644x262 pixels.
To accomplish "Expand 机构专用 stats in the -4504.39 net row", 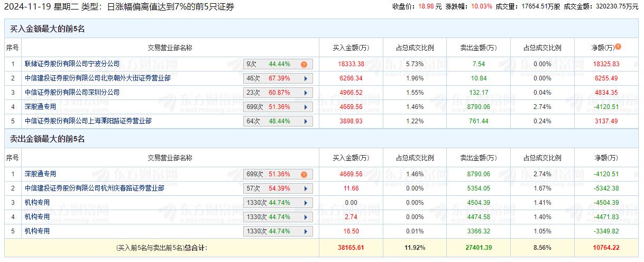I will point(305,203).
